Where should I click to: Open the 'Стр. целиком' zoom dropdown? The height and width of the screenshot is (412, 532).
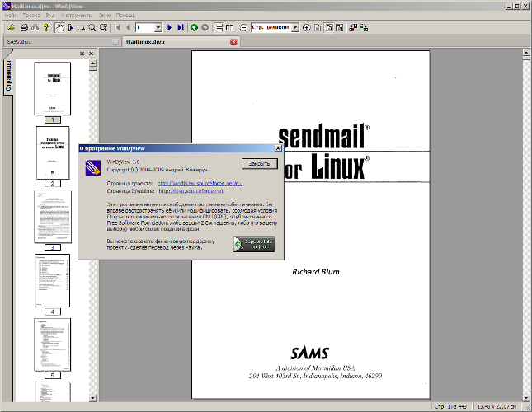[295, 28]
